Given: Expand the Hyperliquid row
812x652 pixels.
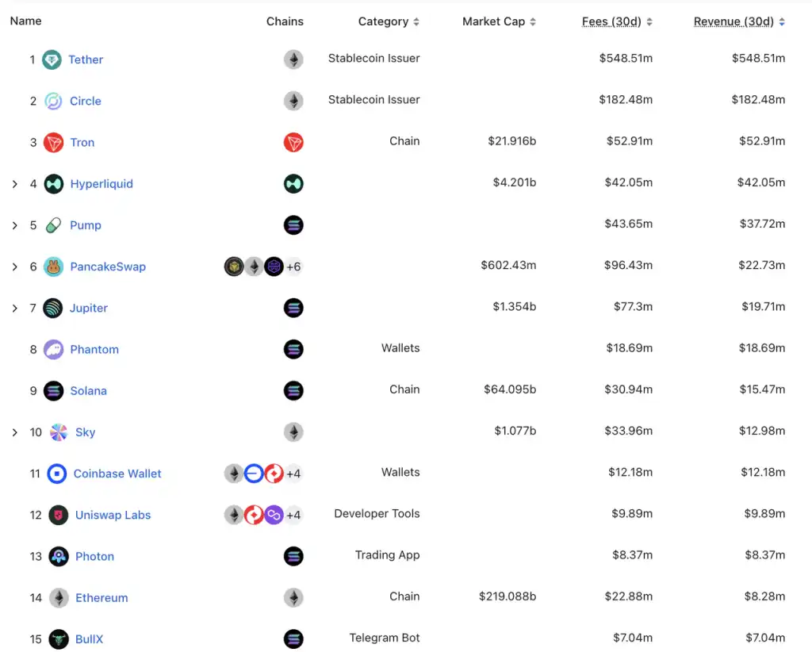Looking at the screenshot, I should pyautogui.click(x=14, y=184).
